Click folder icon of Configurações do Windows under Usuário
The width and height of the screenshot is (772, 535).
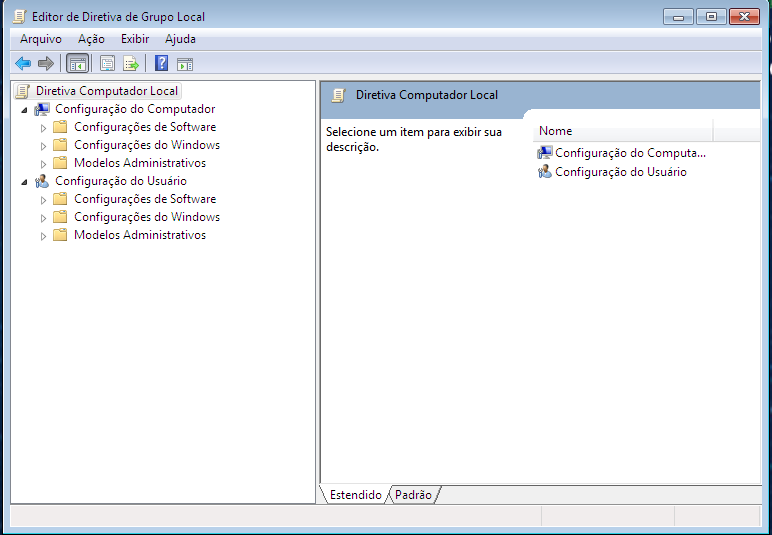(60, 217)
